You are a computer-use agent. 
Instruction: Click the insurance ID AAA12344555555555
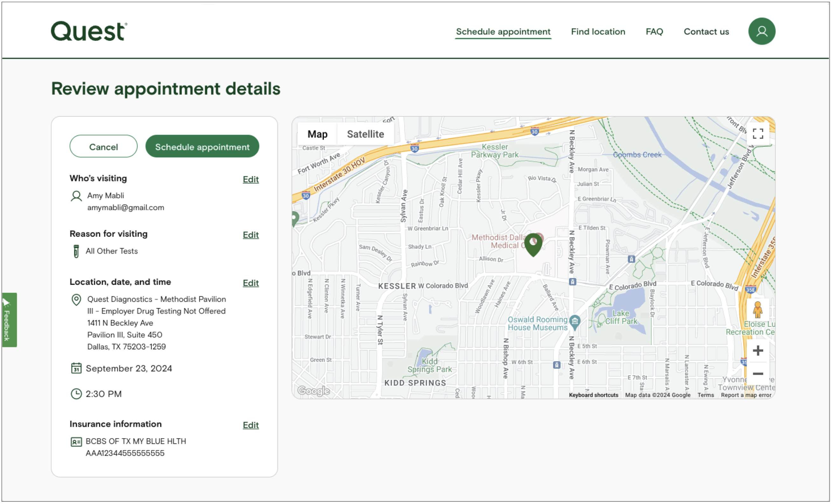pyautogui.click(x=125, y=453)
